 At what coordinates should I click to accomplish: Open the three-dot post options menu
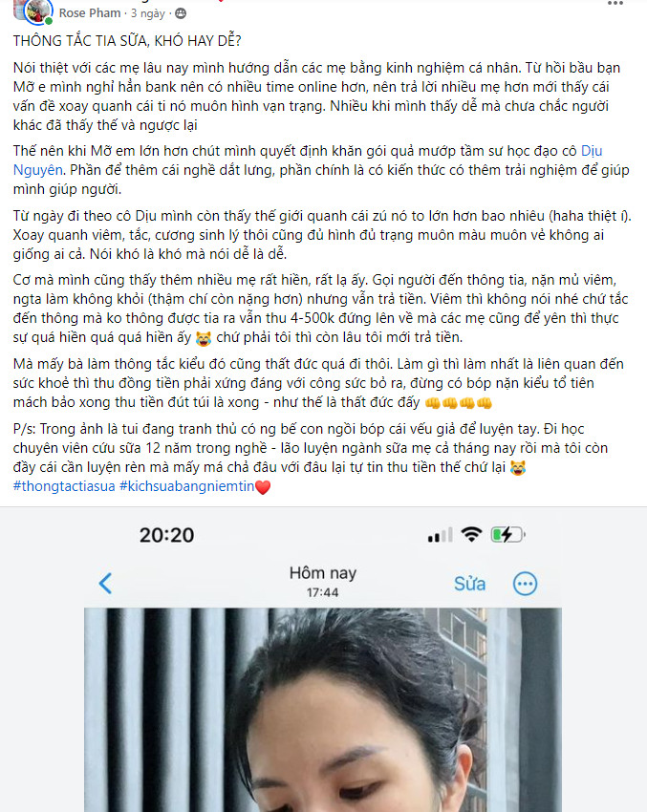point(615,4)
